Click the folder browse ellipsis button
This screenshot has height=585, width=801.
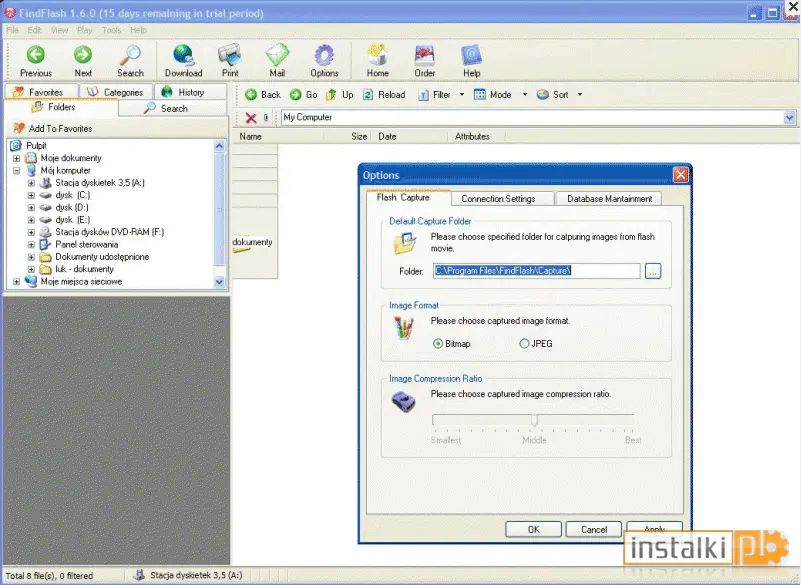653,271
